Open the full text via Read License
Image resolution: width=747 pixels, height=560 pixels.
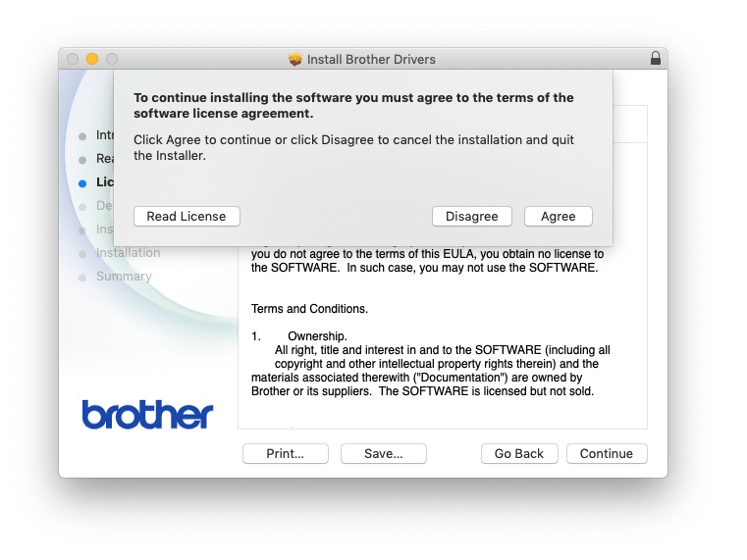click(x=187, y=216)
